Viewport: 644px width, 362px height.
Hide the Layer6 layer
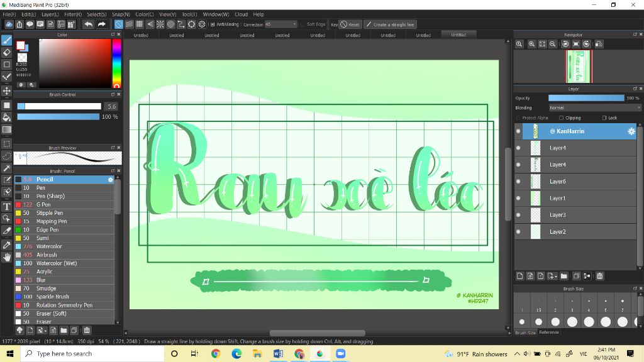(x=518, y=182)
